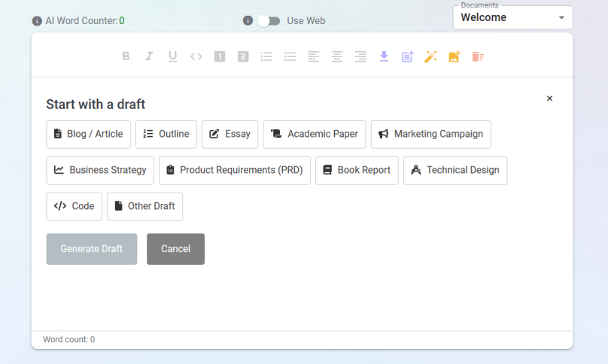
Task: Center align the text
Action: [337, 56]
